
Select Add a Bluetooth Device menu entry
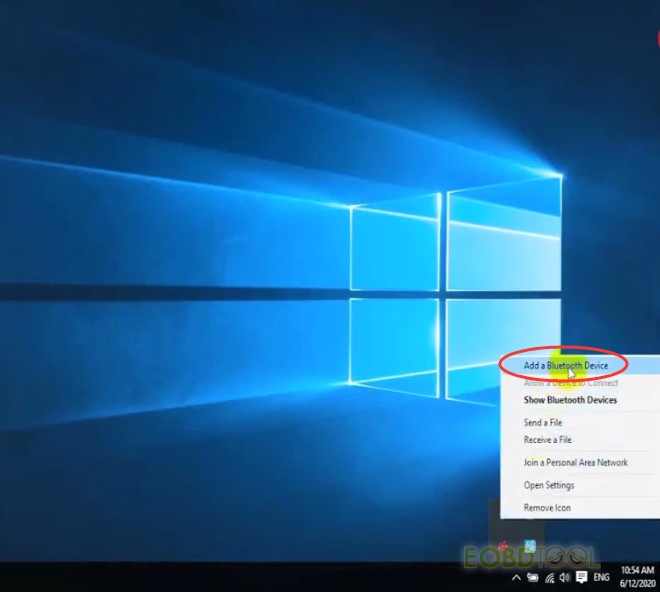pos(565,366)
